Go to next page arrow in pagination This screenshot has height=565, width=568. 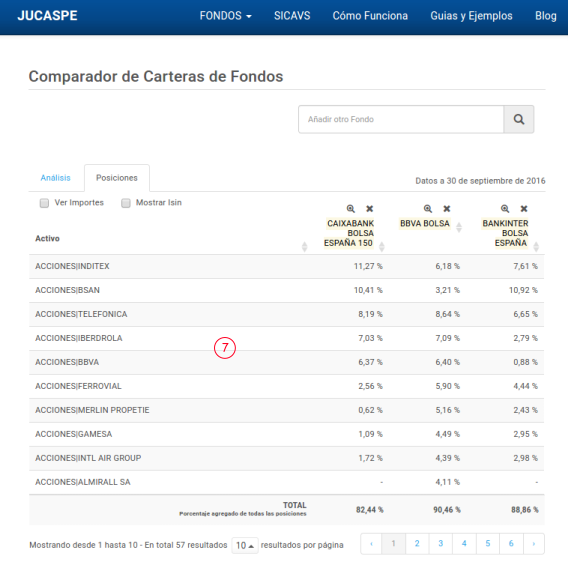point(534,544)
